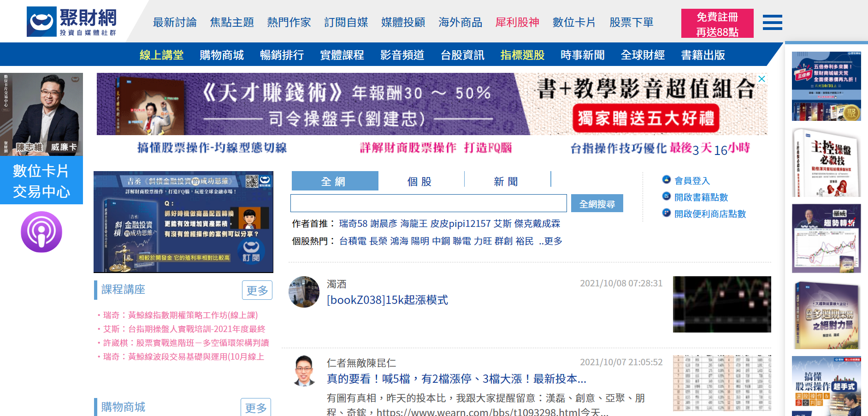Click link 詳解財商股票操作 打造FQ腦
This screenshot has height=416, width=868.
436,148
